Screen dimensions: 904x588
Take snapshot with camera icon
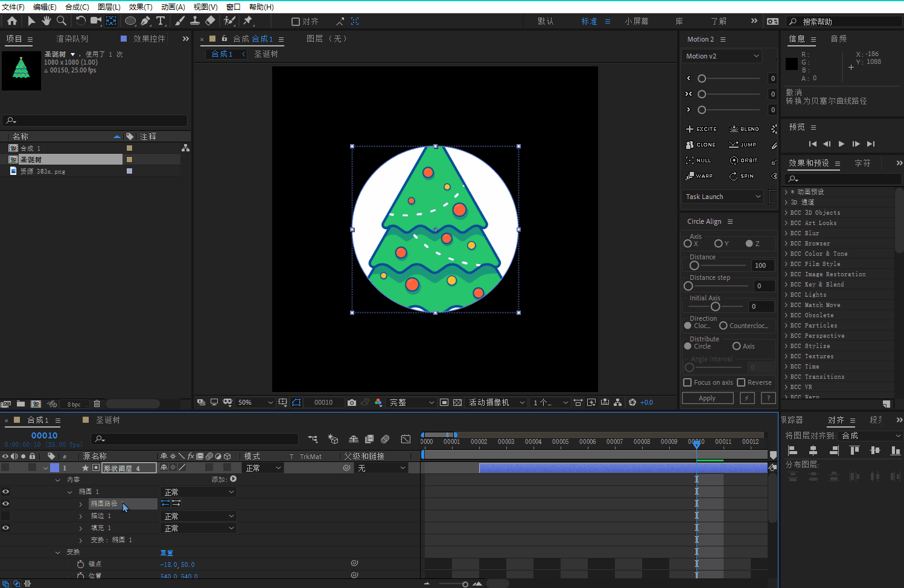pyautogui.click(x=352, y=402)
